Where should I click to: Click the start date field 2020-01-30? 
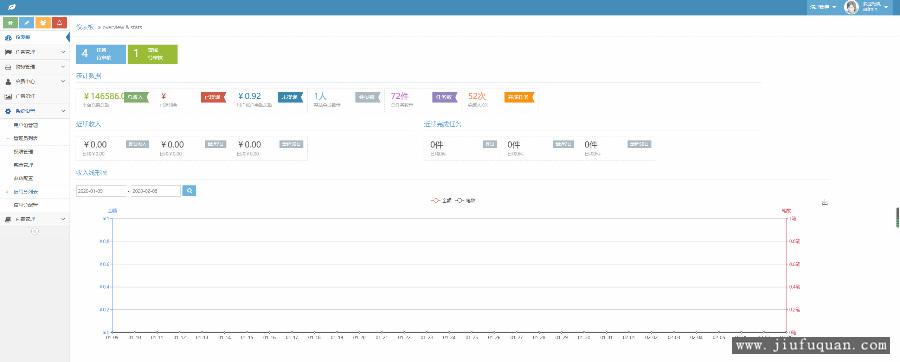tap(101, 190)
